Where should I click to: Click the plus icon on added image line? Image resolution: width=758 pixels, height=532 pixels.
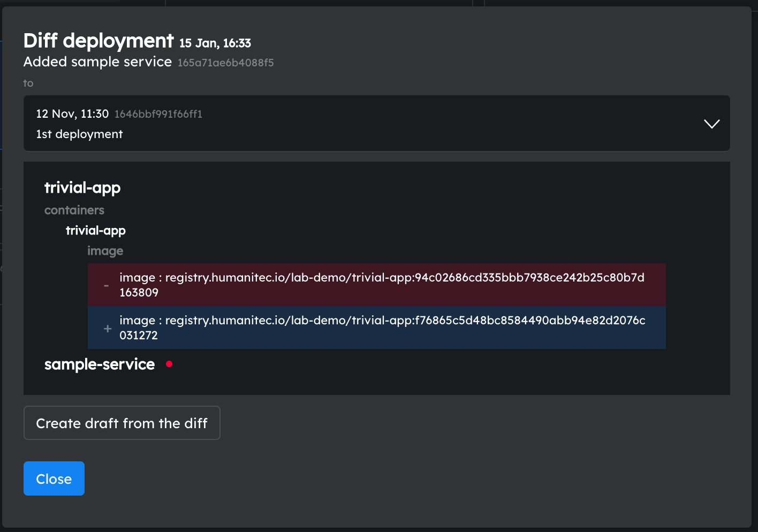(x=108, y=329)
